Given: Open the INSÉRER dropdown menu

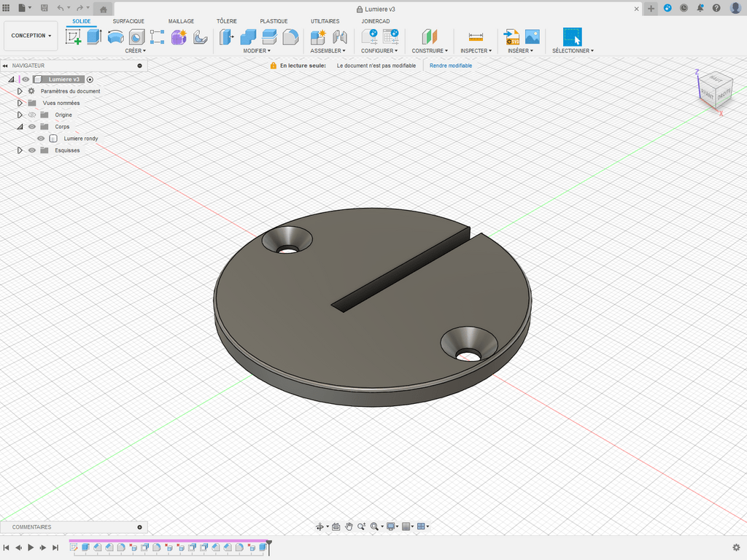Looking at the screenshot, I should pyautogui.click(x=520, y=50).
